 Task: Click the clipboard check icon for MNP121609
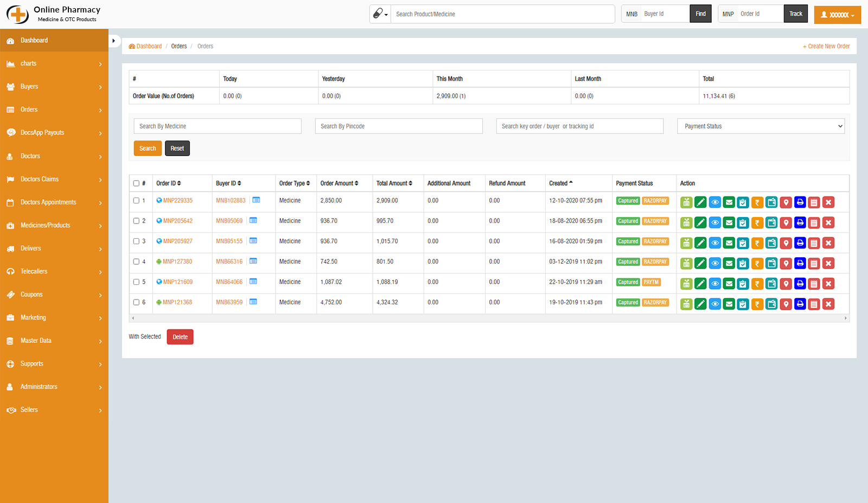[743, 284]
